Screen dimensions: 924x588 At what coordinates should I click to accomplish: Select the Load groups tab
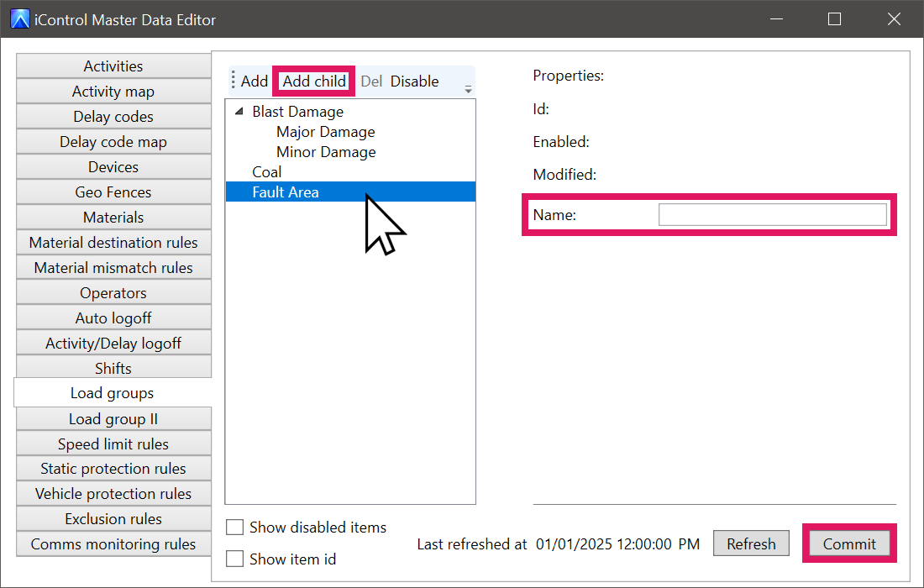tap(112, 393)
